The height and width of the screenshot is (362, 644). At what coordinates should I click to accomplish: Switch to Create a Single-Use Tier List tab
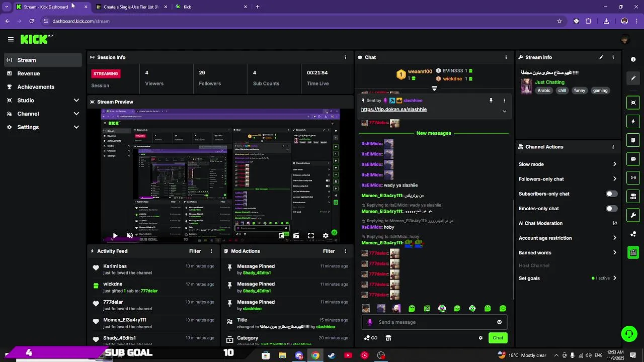(x=131, y=7)
